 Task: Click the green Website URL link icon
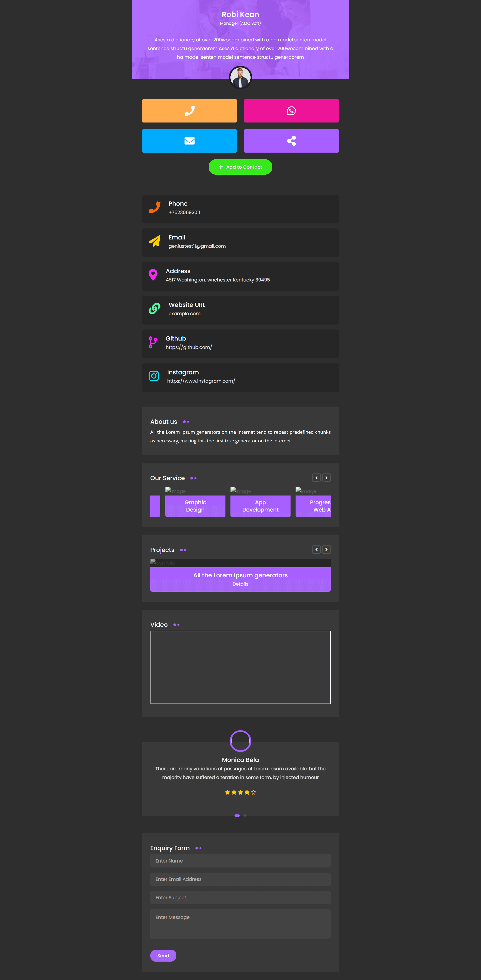tap(154, 308)
